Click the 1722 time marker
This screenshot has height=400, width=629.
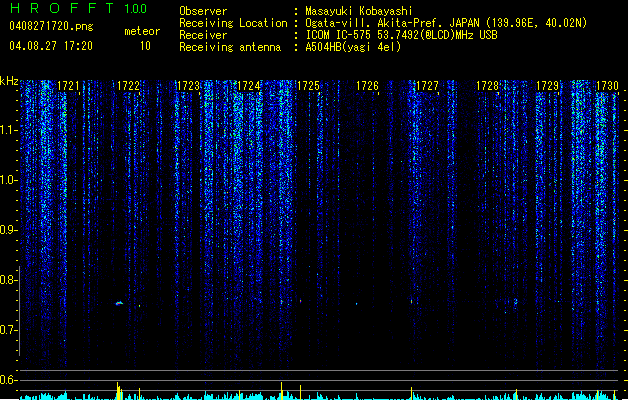pos(128,86)
